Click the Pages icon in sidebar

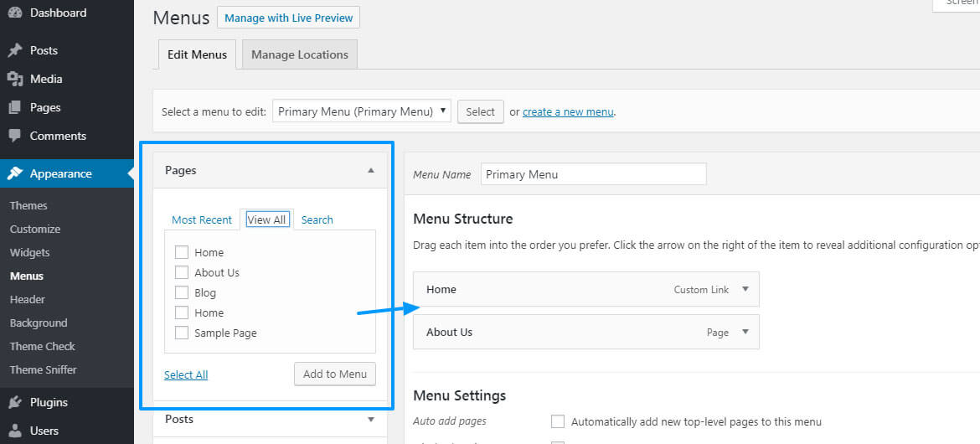click(15, 107)
